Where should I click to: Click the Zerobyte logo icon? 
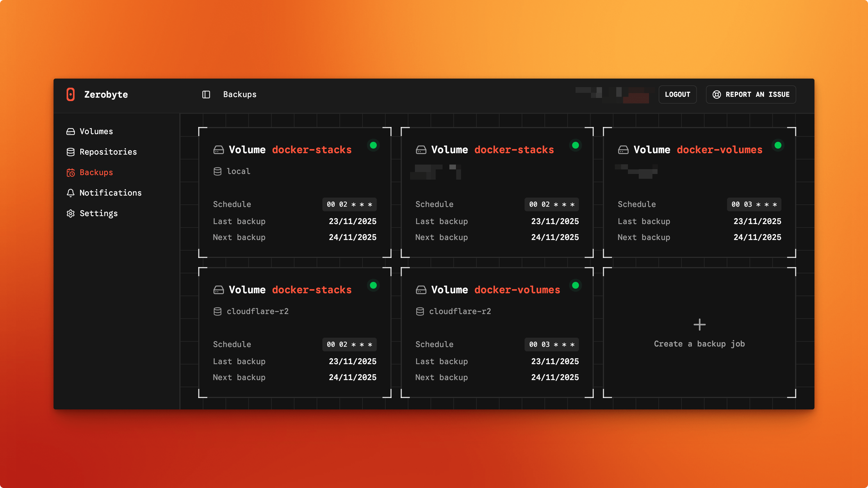[70, 94]
